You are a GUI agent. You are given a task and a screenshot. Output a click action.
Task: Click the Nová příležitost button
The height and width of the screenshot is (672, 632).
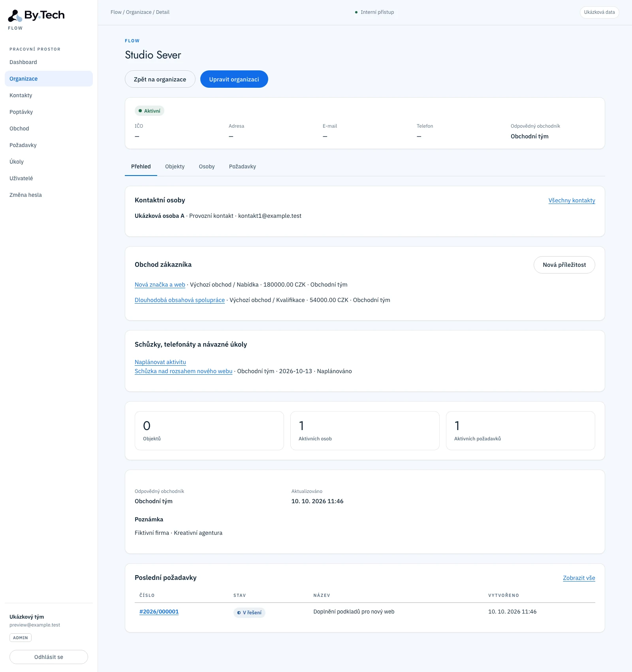(564, 265)
